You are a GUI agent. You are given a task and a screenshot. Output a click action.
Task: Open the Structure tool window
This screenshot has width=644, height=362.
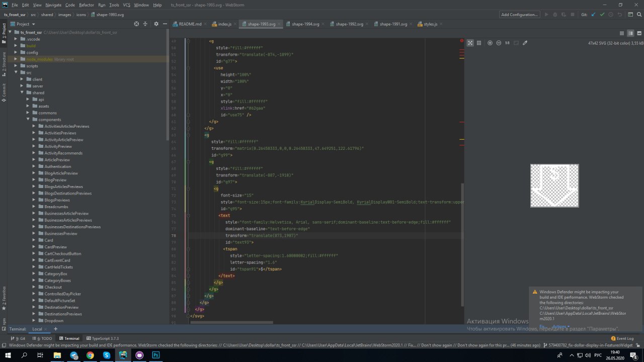tap(4, 64)
